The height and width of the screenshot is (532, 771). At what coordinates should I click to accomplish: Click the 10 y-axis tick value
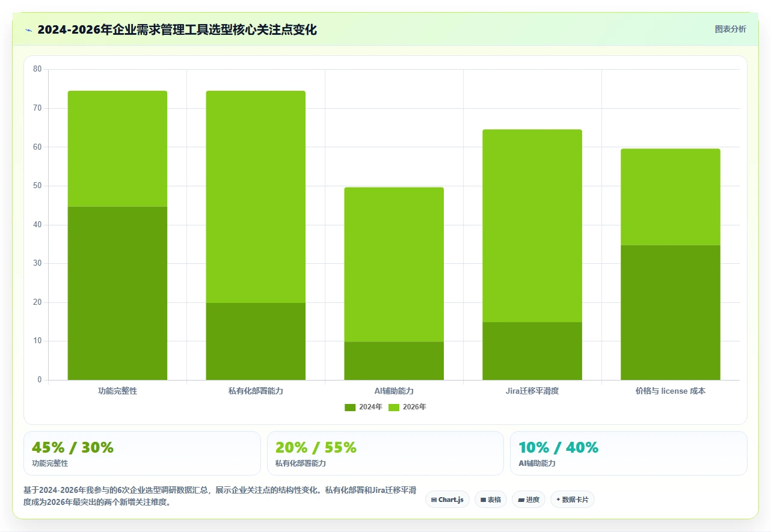tap(37, 341)
